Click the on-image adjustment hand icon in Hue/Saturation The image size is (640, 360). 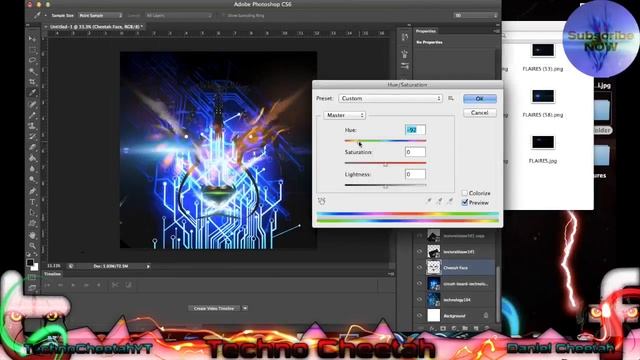click(322, 201)
